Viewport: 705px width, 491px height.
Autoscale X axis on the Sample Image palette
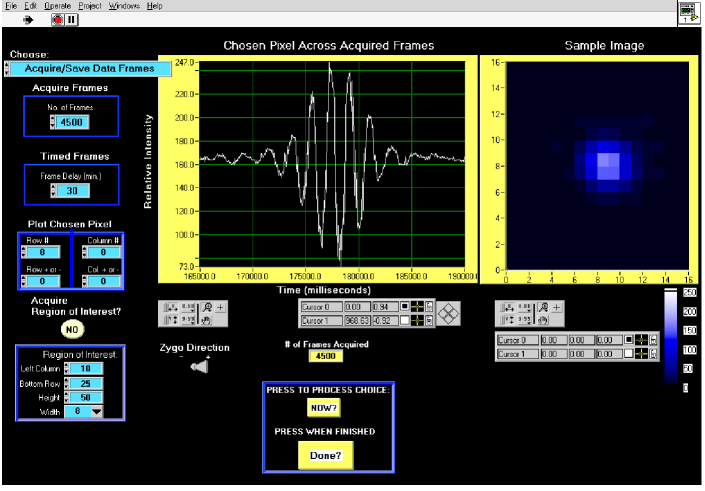[507, 308]
